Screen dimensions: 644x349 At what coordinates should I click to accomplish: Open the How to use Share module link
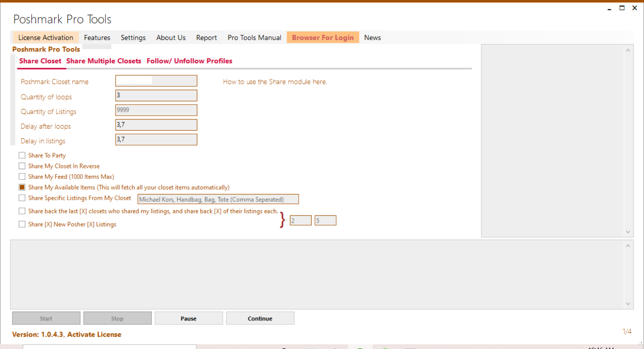(x=275, y=82)
